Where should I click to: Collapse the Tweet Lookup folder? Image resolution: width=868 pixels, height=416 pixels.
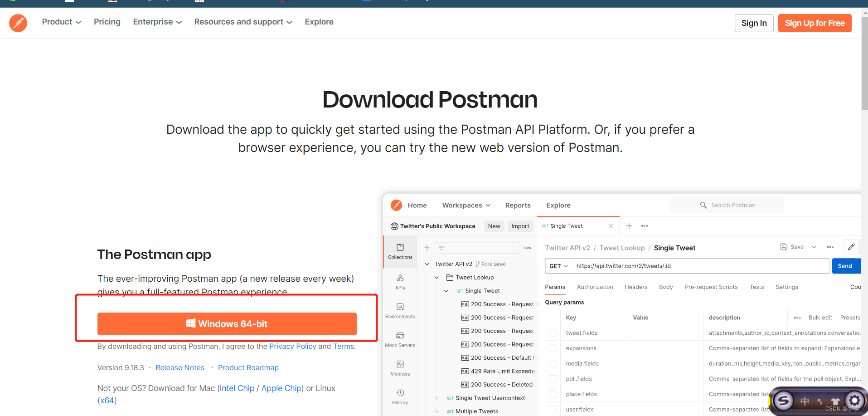coord(436,277)
